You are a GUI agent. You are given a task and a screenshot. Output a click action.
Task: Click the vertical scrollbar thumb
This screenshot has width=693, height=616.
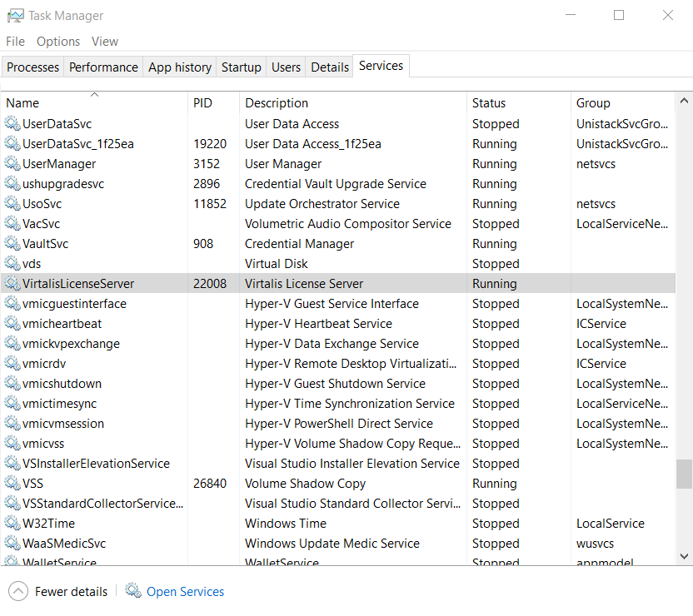pyautogui.click(x=684, y=474)
